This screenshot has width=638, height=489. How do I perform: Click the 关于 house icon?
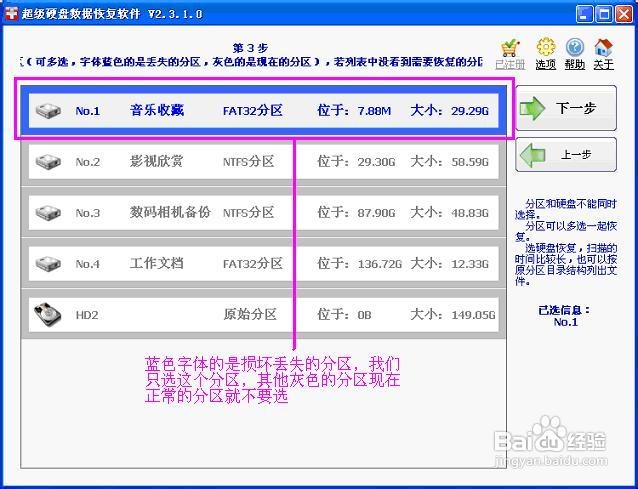(603, 48)
